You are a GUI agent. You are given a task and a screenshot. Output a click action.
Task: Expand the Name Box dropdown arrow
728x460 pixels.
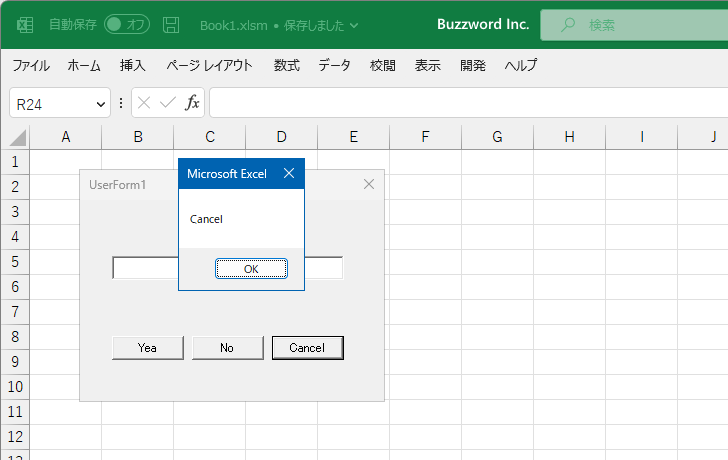tap(100, 104)
